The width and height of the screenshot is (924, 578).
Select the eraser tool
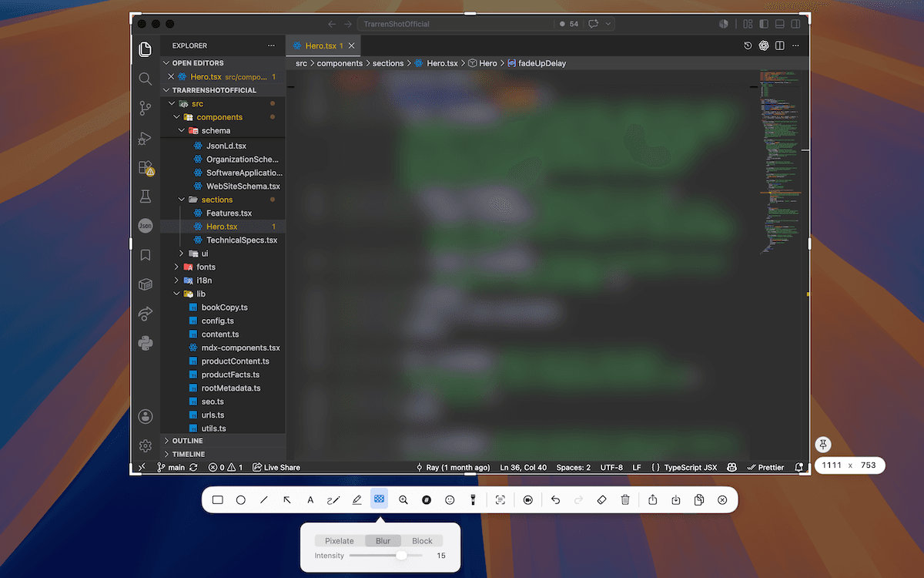(x=602, y=500)
